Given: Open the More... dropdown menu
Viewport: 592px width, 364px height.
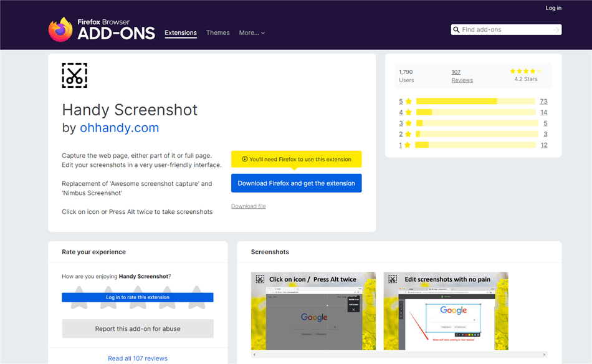Looking at the screenshot, I should pos(252,33).
